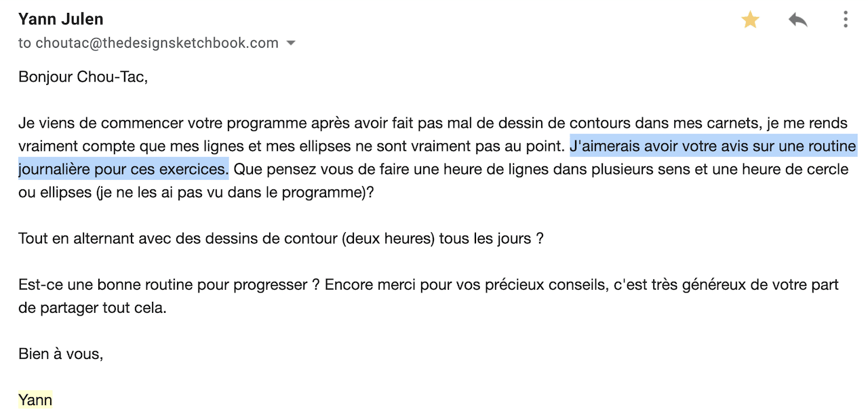This screenshot has width=868, height=414.
Task: Expand recipient details arrow beside the address
Action: 291,43
